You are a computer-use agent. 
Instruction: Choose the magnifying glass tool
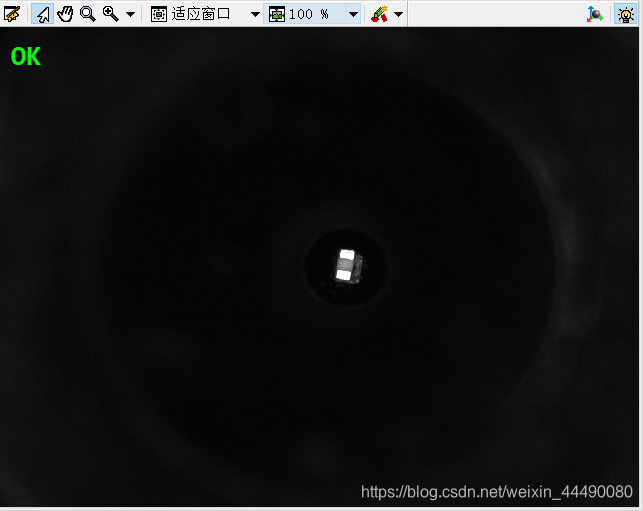pos(87,14)
